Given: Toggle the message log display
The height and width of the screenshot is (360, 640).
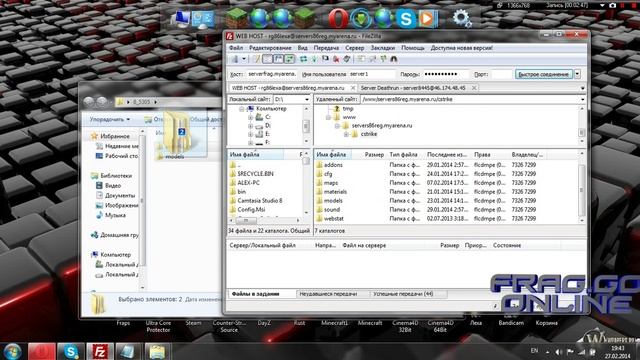Looking at the screenshot, I should coord(256,59).
